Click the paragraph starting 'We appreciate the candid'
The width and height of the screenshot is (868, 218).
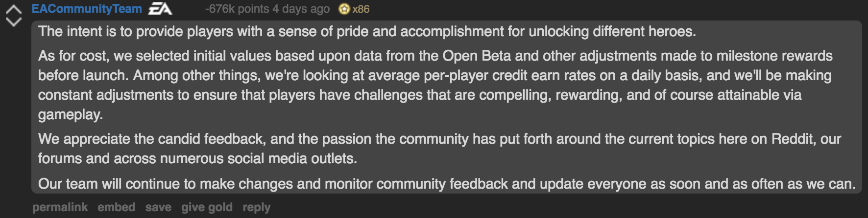click(x=439, y=149)
